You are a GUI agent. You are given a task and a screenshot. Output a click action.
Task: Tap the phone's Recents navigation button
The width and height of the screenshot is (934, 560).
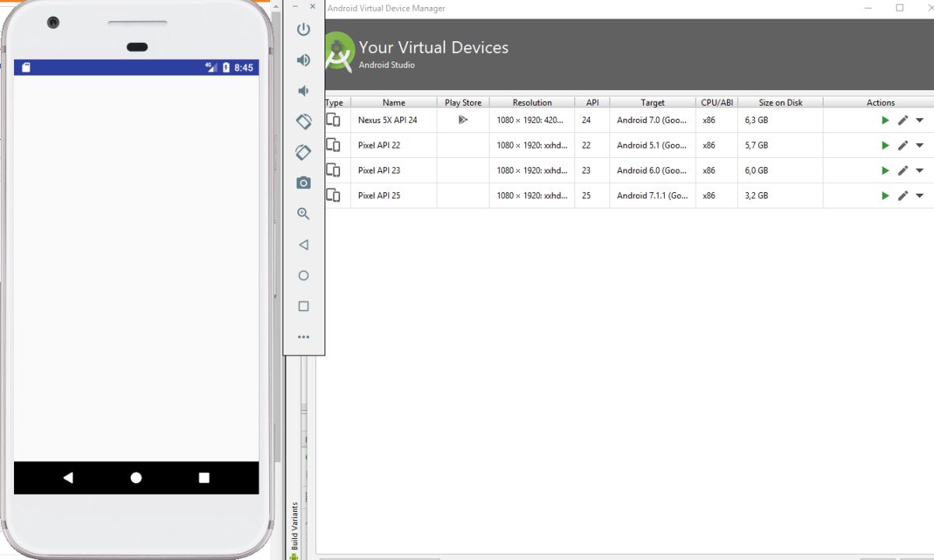(x=204, y=478)
